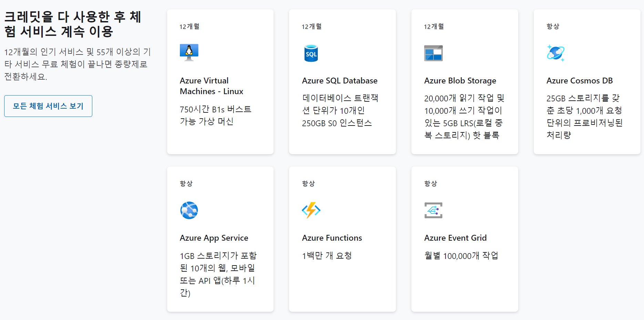This screenshot has height=320, width=644.
Task: Open the Azure SQL Database card title
Action: pos(340,81)
